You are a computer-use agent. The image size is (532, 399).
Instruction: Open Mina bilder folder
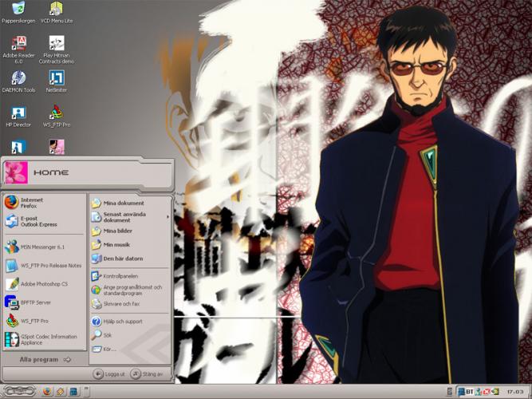click(130, 231)
